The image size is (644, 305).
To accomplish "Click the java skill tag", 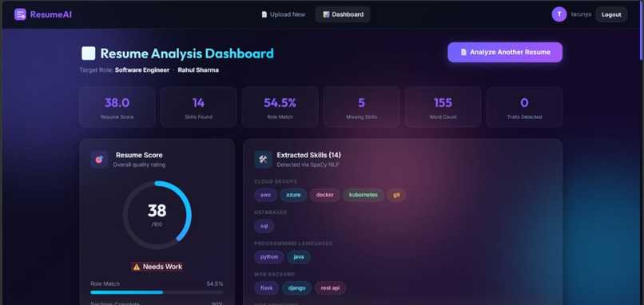I will tap(299, 257).
